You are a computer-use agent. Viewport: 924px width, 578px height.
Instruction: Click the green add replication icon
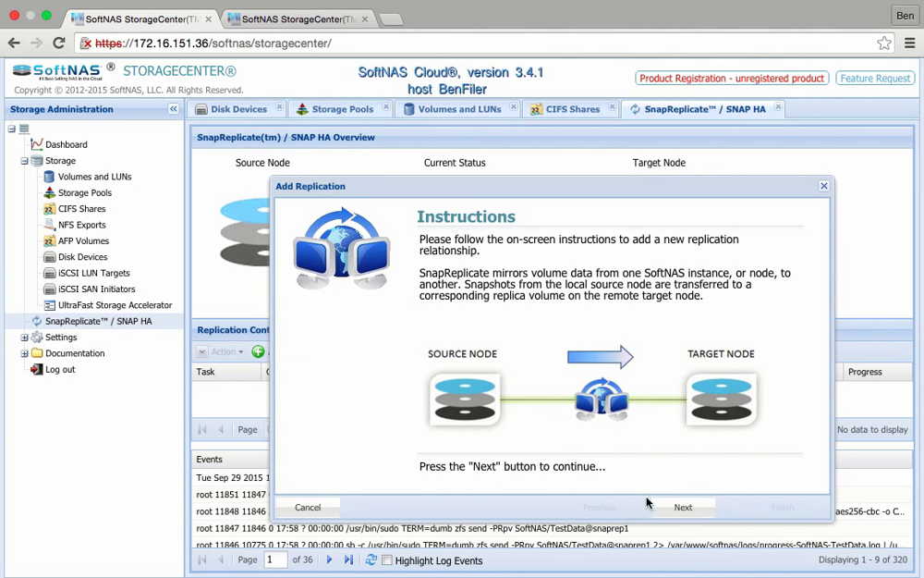258,351
